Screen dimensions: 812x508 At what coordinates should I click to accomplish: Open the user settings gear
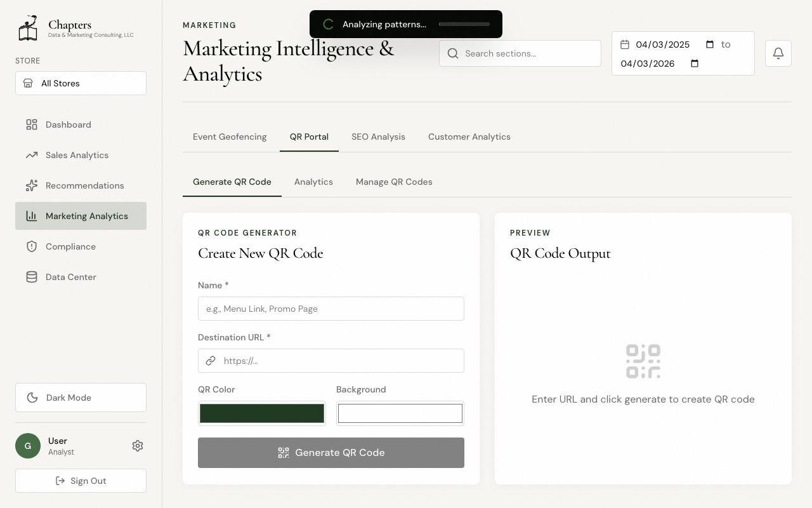pos(138,446)
